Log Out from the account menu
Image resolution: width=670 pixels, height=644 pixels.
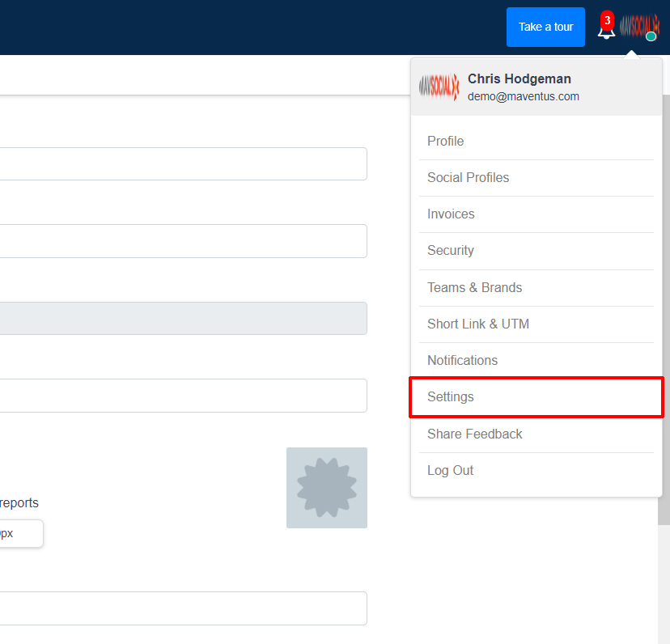tap(450, 471)
